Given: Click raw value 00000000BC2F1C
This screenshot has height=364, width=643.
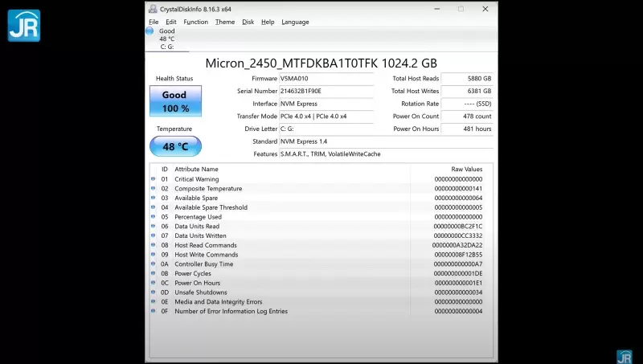Looking at the screenshot, I should click(x=458, y=227).
